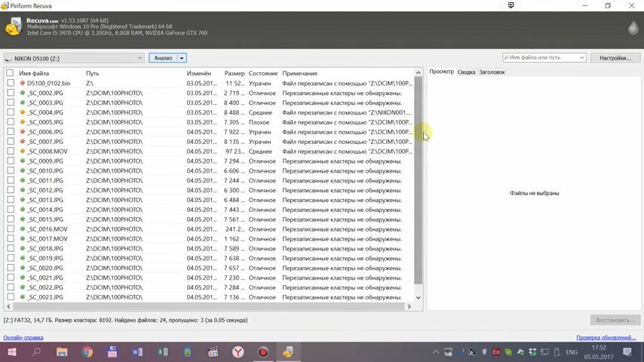Click the red recording app taskbar icon

(263, 352)
